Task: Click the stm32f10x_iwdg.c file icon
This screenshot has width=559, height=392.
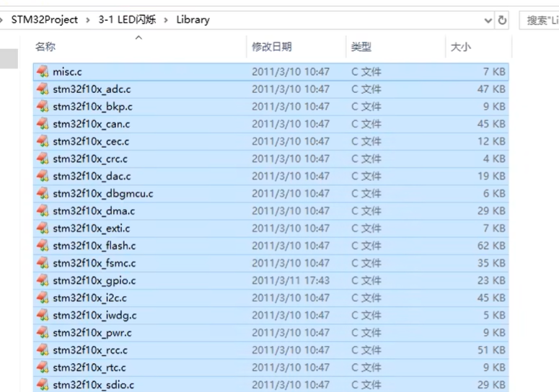Action: 43,315
